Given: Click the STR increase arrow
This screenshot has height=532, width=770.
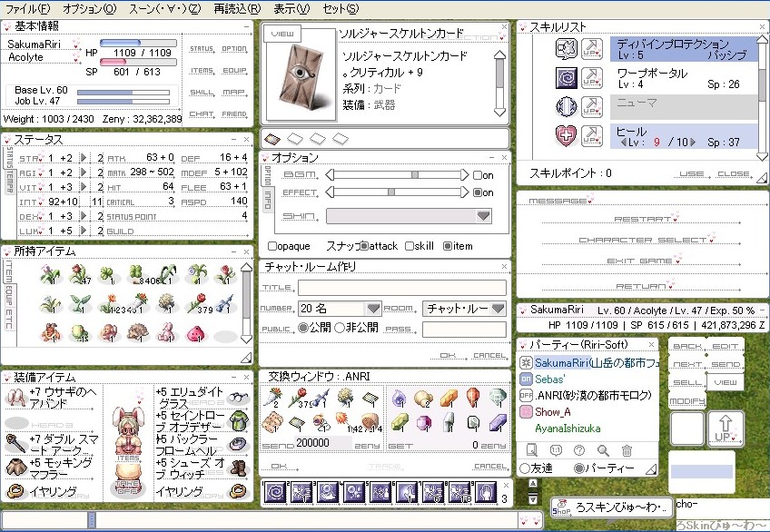Looking at the screenshot, I should point(84,158).
